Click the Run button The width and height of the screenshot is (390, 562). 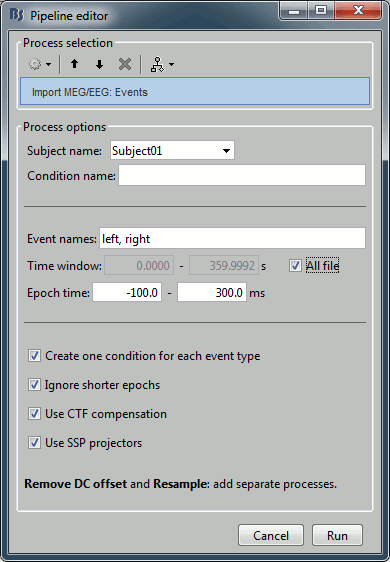(337, 535)
